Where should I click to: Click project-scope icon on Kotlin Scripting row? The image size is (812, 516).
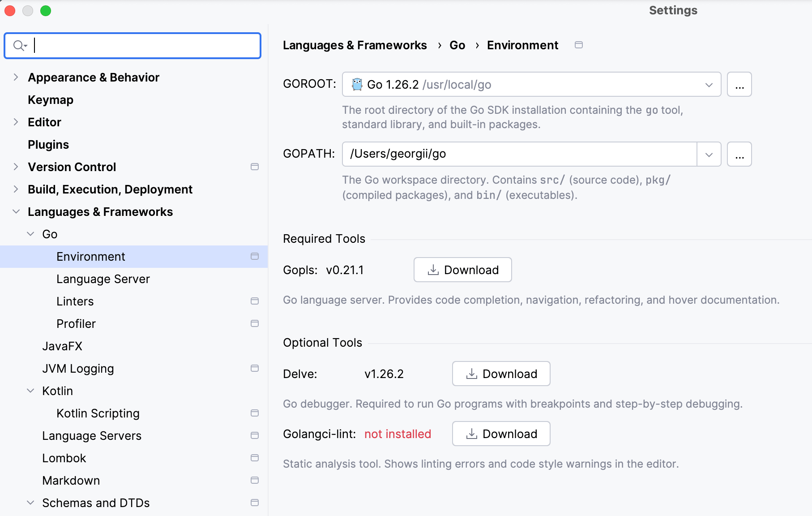pyautogui.click(x=255, y=413)
